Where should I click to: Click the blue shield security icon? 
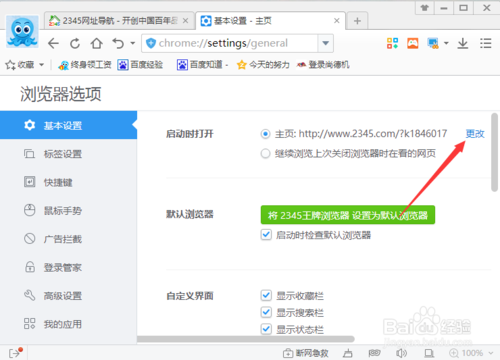coord(151,43)
